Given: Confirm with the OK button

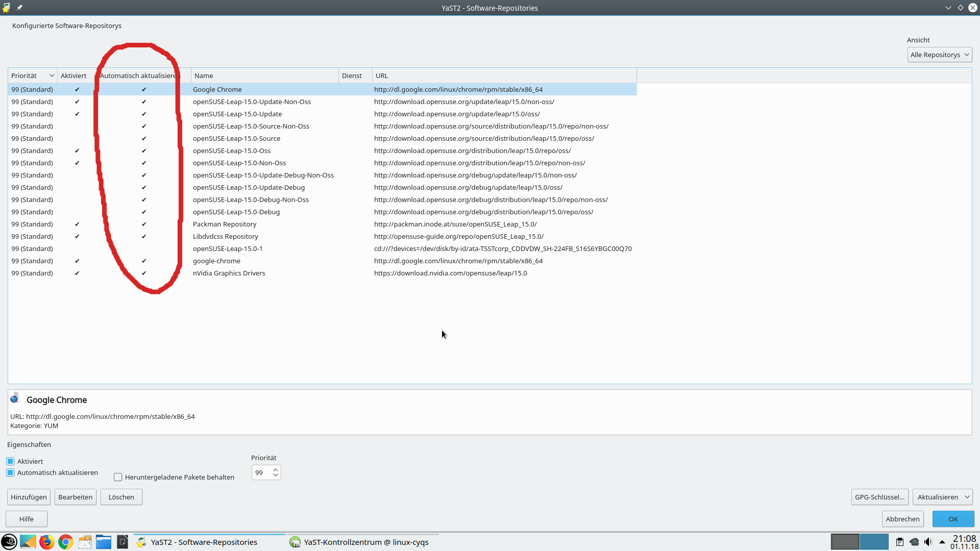Looking at the screenshot, I should [953, 519].
